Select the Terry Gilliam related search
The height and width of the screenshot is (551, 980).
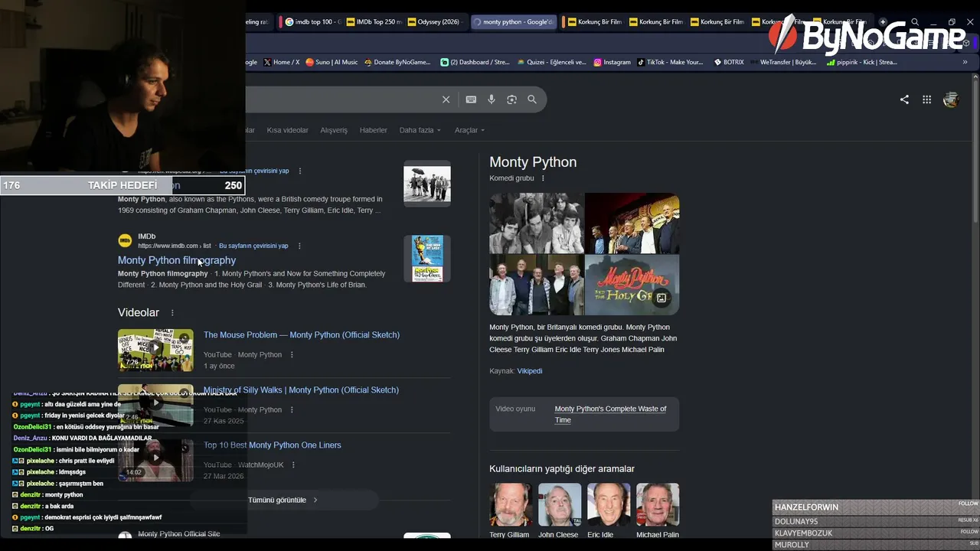pos(509,511)
